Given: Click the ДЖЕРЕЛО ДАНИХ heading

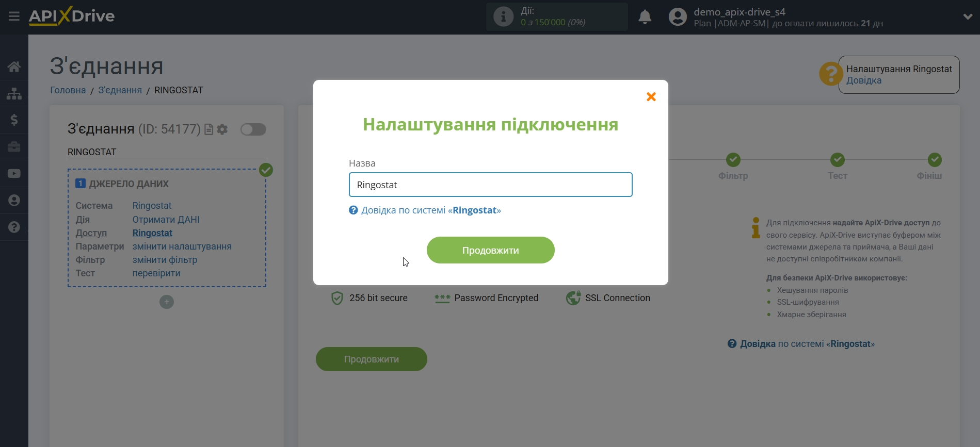Looking at the screenshot, I should tap(128, 184).
